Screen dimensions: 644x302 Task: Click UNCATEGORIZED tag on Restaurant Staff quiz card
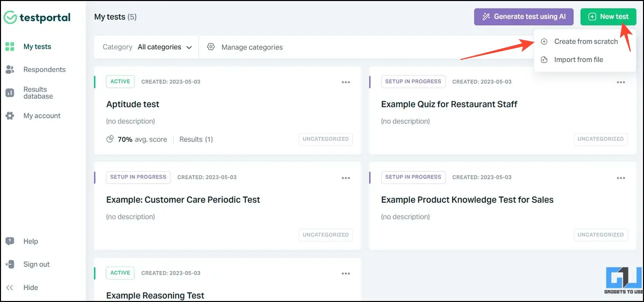pyautogui.click(x=601, y=139)
